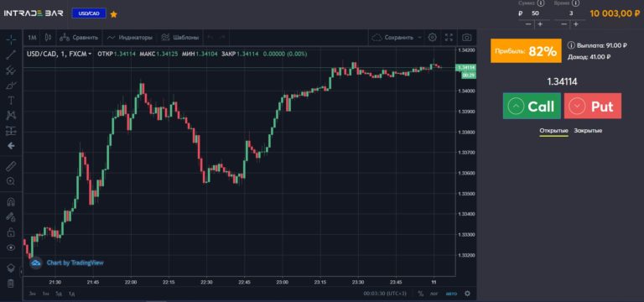Click the Сохранить save button
The height and width of the screenshot is (302, 644).
[x=392, y=38]
